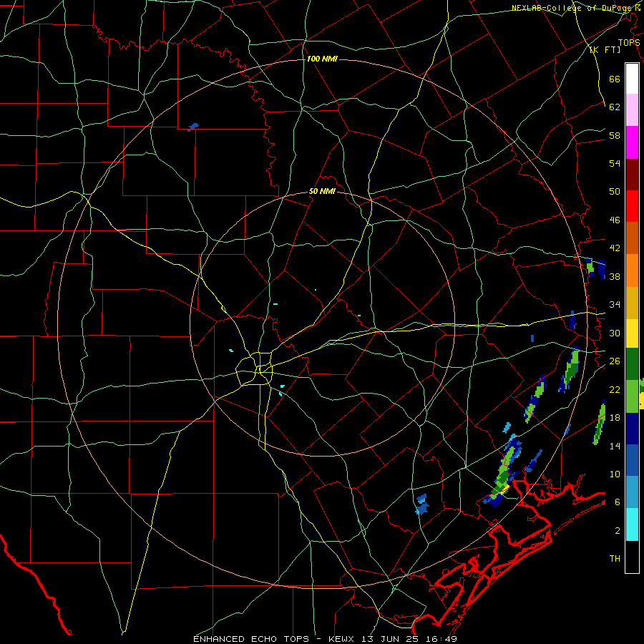Click the black TH legend swatch
Screen dimensions: 644x644
[x=632, y=557]
